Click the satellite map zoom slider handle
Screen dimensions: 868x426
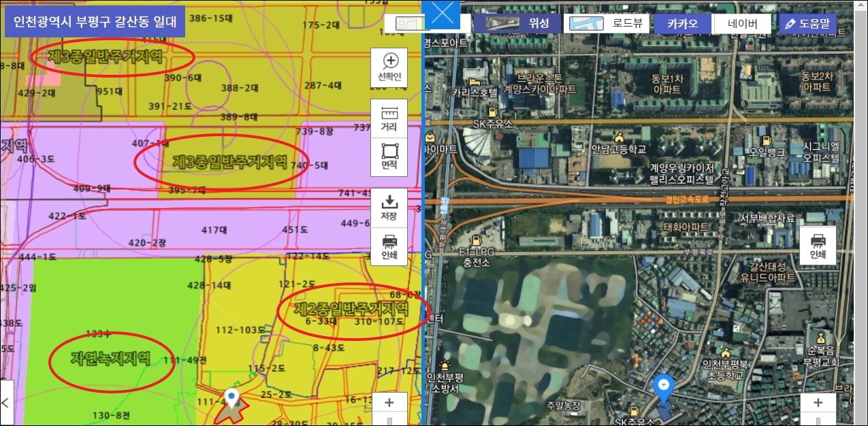click(x=818, y=421)
